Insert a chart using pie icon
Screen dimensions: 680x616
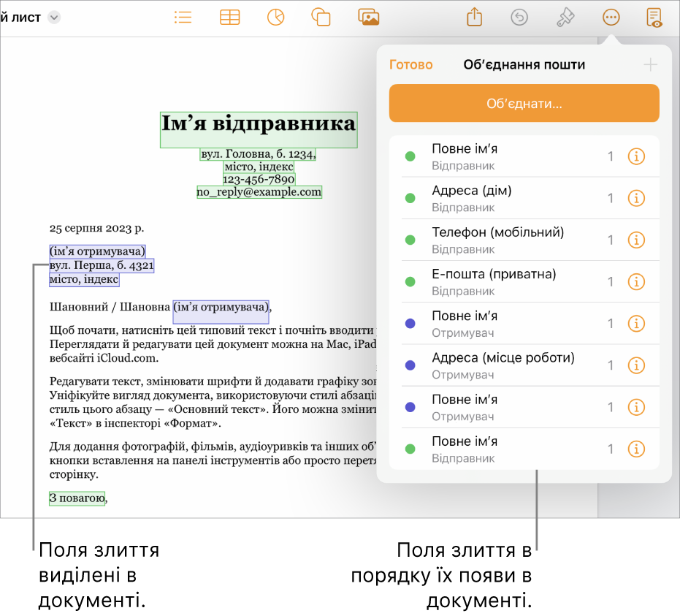[x=276, y=18]
